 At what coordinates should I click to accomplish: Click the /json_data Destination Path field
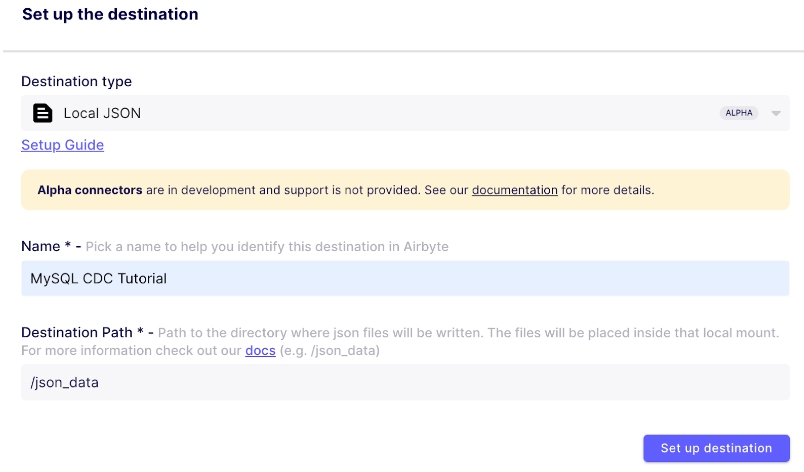point(405,382)
